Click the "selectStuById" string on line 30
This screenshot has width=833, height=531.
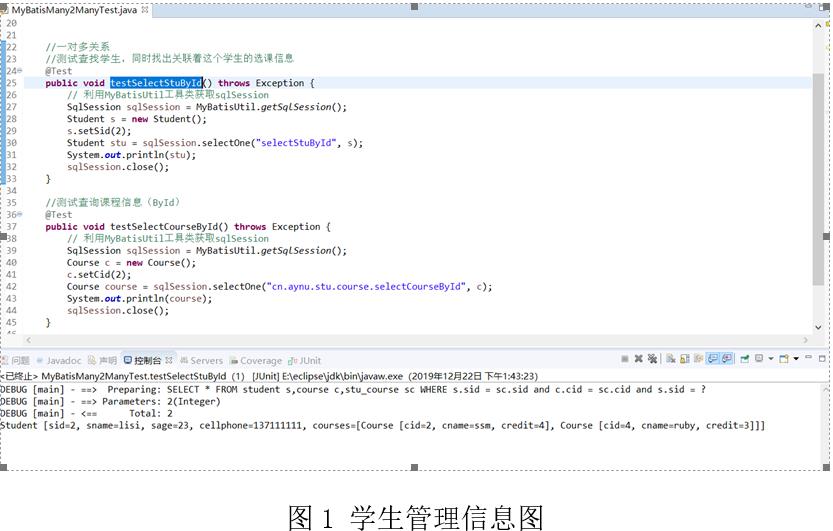pos(295,143)
